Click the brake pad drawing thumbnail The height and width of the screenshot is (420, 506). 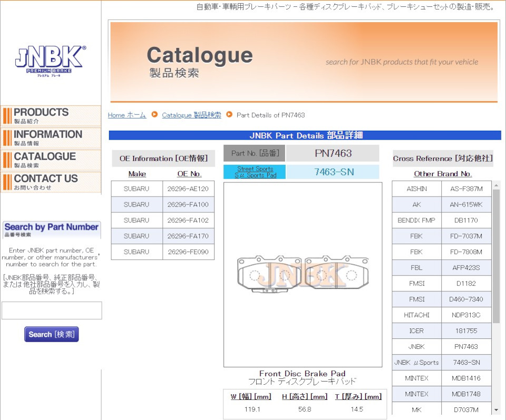point(303,275)
